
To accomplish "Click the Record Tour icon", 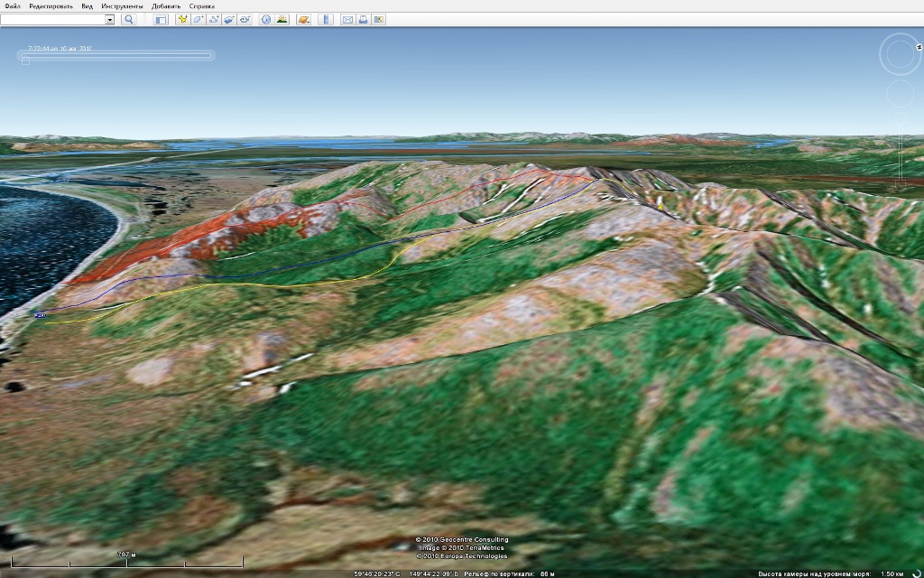I will (x=245, y=19).
